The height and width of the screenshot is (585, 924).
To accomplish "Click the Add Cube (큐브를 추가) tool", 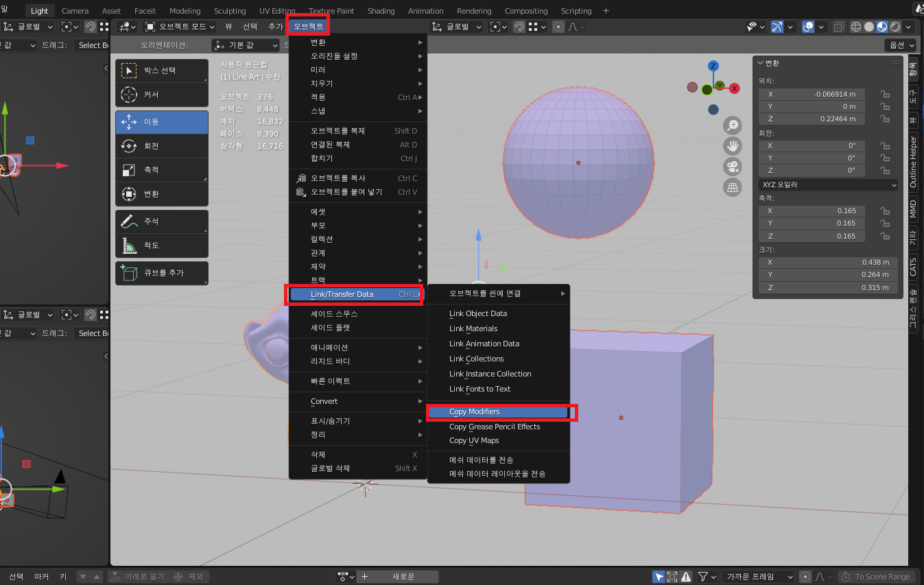I will (162, 273).
